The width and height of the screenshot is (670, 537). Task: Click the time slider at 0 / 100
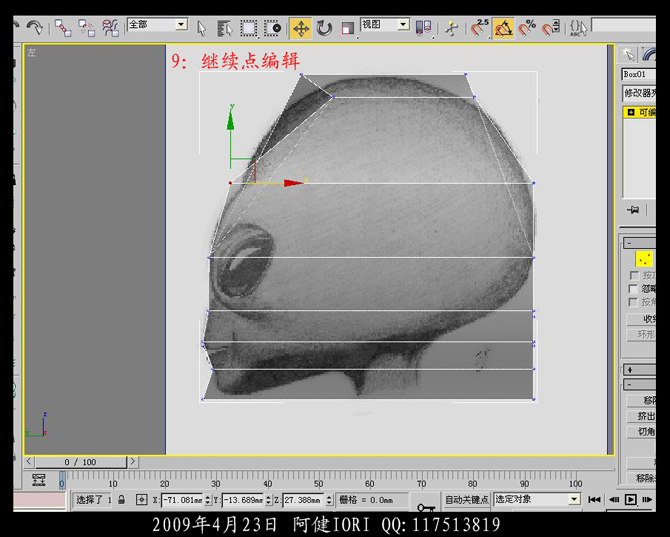tap(81, 462)
